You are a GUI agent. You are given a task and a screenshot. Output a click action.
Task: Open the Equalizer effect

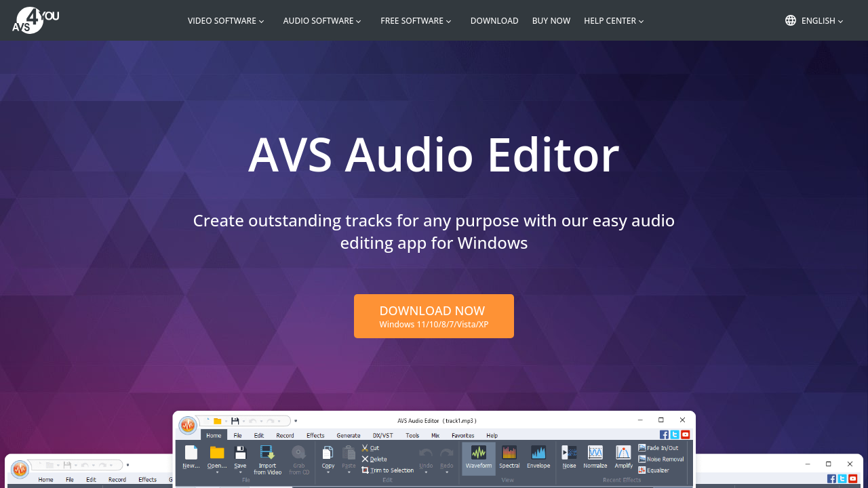click(x=654, y=470)
